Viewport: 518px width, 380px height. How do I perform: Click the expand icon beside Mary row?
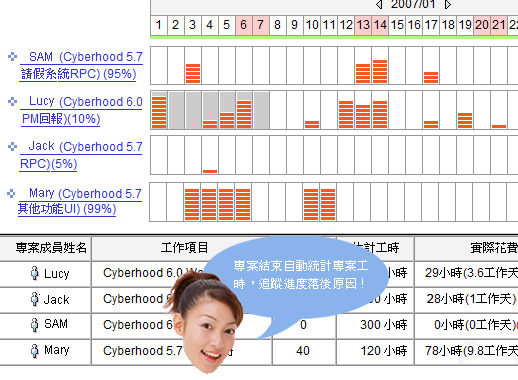pos(11,193)
